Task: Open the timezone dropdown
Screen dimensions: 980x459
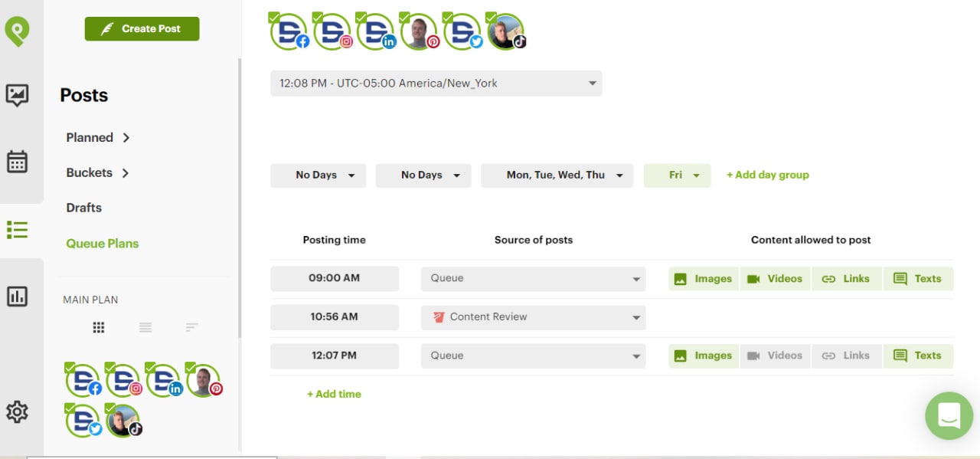Action: (436, 84)
